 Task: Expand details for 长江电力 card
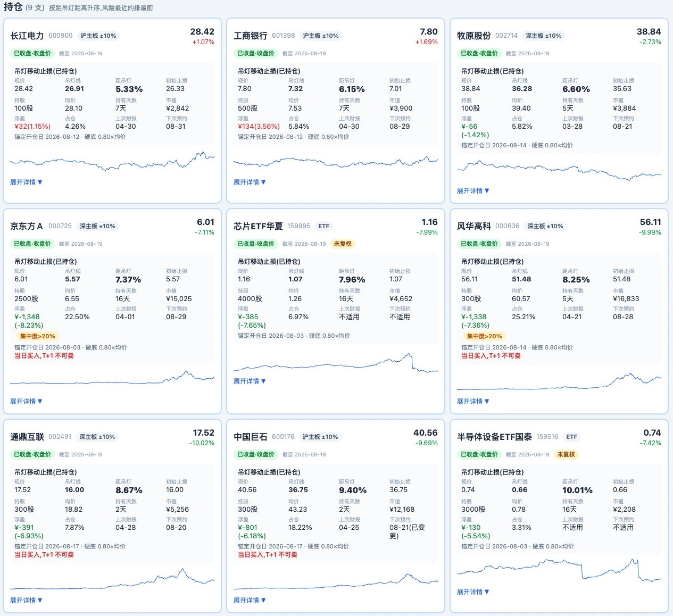(26, 182)
